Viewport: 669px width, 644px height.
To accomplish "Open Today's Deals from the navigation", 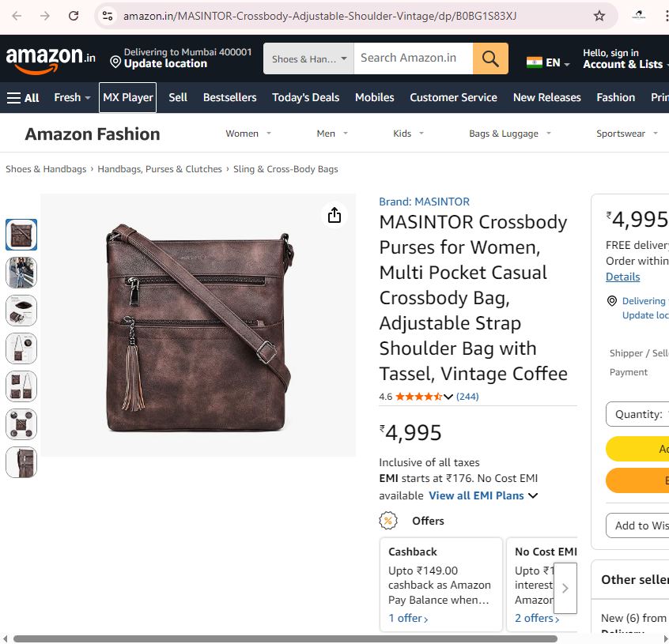I will pos(305,97).
